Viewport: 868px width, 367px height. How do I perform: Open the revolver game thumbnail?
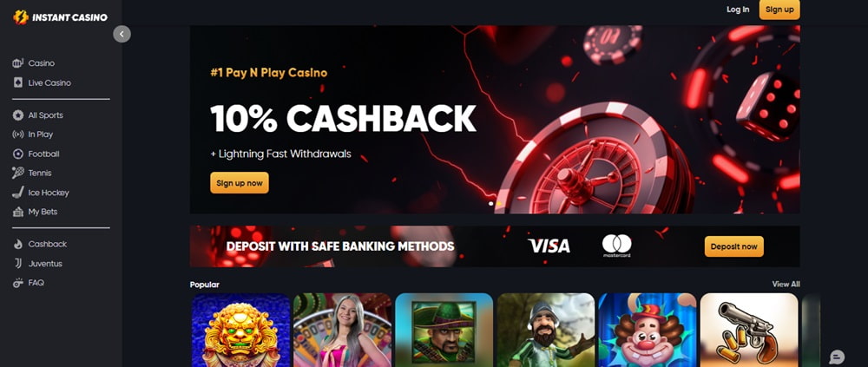tap(749, 330)
